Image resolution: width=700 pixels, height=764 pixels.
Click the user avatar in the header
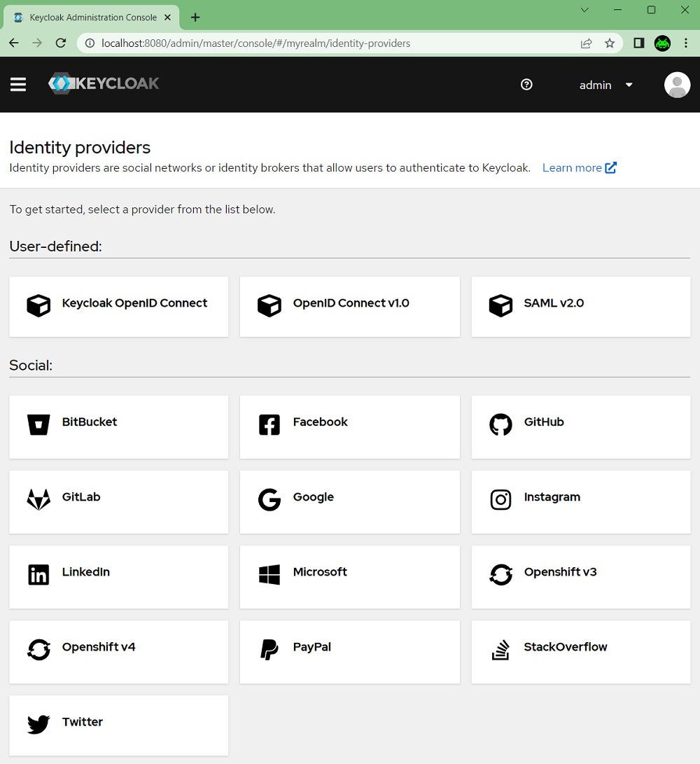point(676,84)
